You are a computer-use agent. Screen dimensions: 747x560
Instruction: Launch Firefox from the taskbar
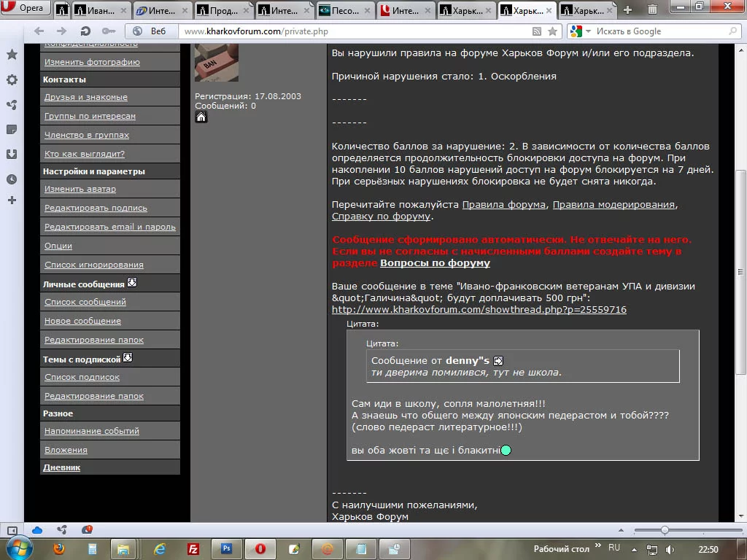(59, 549)
